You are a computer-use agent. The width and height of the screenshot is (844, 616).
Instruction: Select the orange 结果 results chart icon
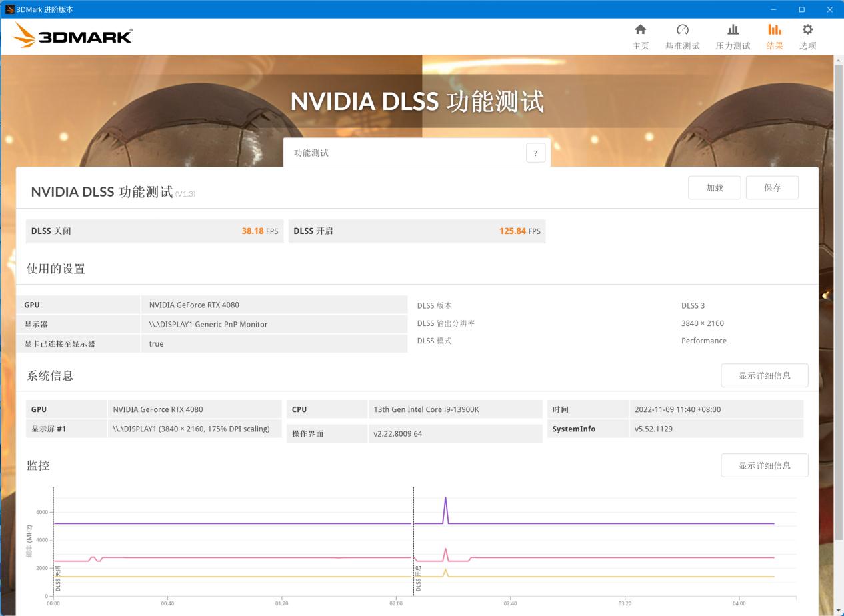(x=774, y=37)
